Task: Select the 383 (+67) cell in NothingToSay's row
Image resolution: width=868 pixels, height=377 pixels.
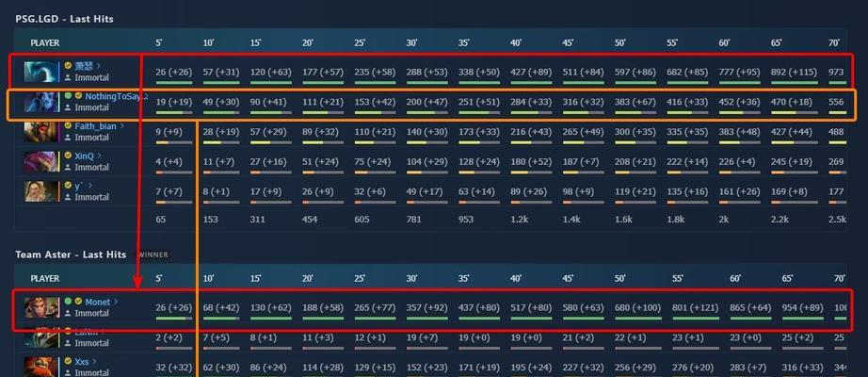Action: (635, 102)
